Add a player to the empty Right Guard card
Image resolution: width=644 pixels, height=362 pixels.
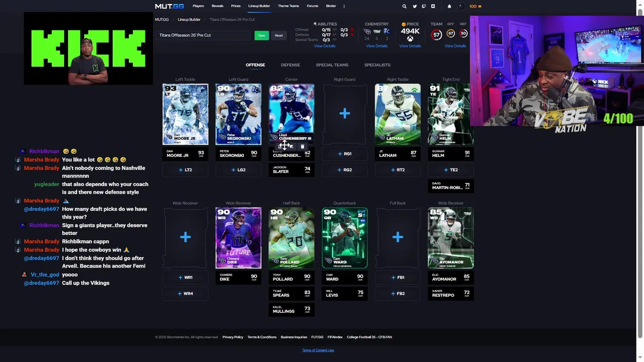click(x=345, y=114)
